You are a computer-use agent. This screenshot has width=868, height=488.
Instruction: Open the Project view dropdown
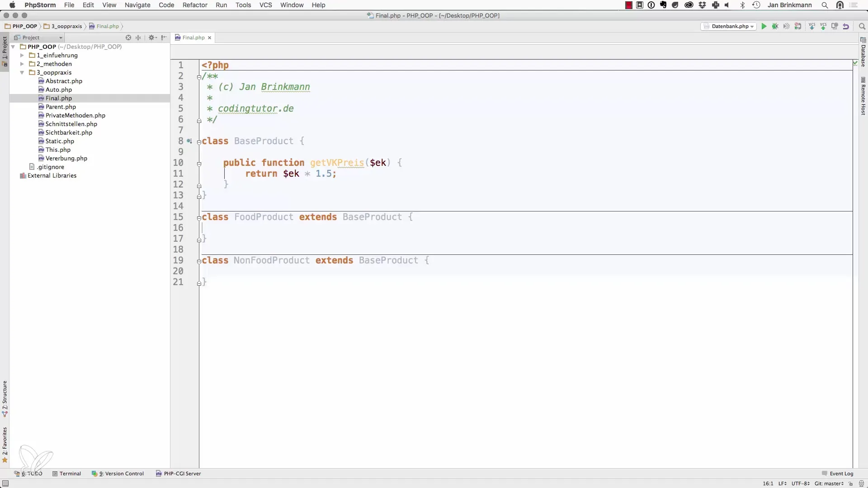point(38,38)
